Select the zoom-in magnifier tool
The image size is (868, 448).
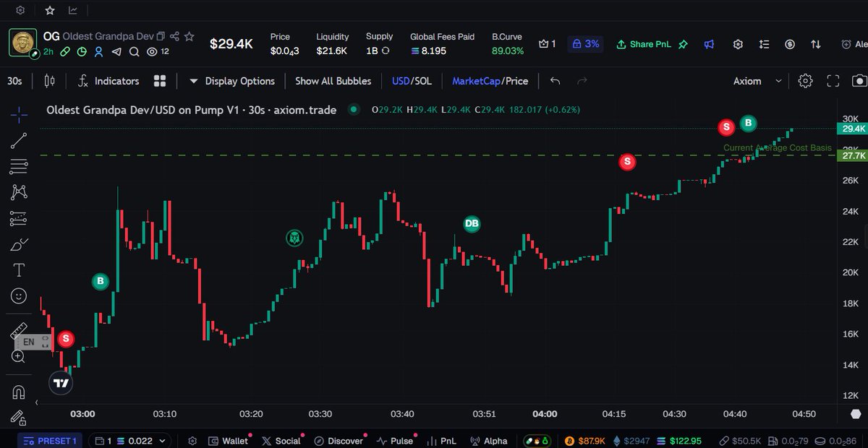pyautogui.click(x=20, y=356)
